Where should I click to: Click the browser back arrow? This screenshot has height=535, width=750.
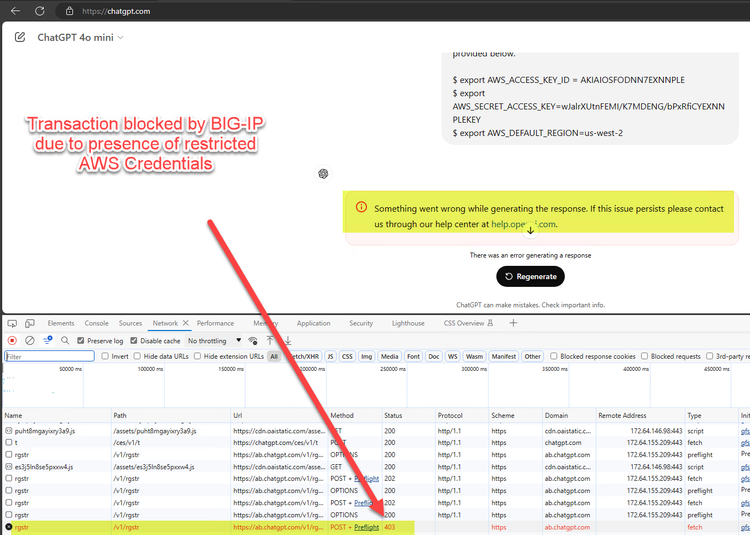[x=15, y=11]
